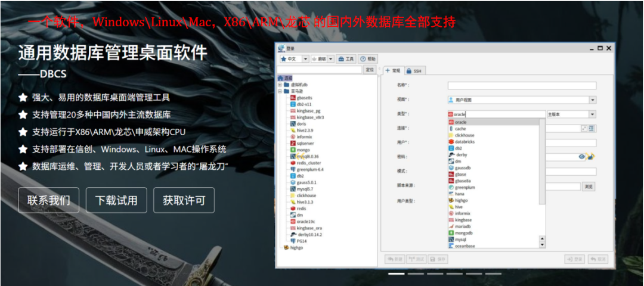Select the clickhouse connection icon in tree
Screen dimensions: 644x286
point(293,195)
